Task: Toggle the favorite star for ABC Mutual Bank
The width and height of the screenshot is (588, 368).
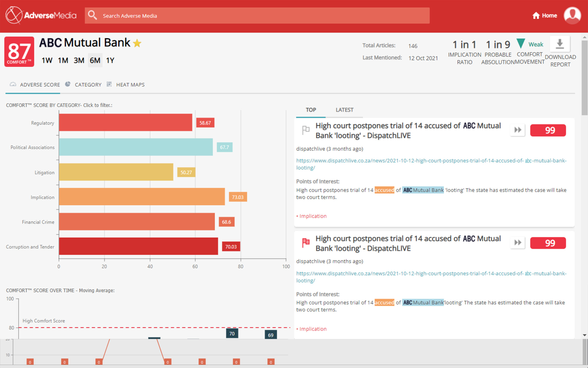Action: pyautogui.click(x=137, y=43)
